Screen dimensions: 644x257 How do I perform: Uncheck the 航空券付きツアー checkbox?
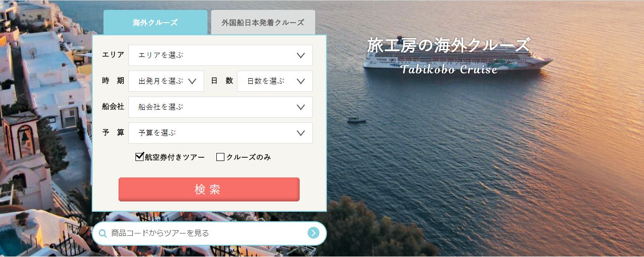pyautogui.click(x=139, y=157)
